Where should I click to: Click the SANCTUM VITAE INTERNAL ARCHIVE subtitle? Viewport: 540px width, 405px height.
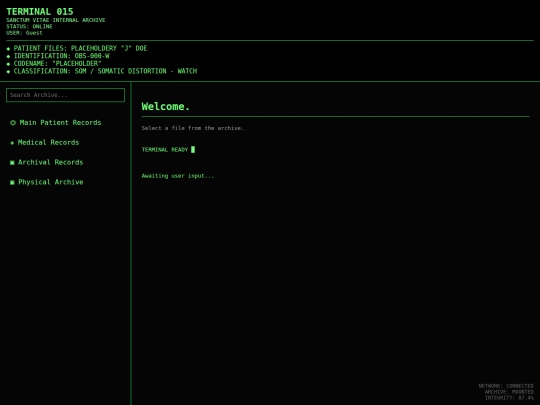click(x=56, y=20)
